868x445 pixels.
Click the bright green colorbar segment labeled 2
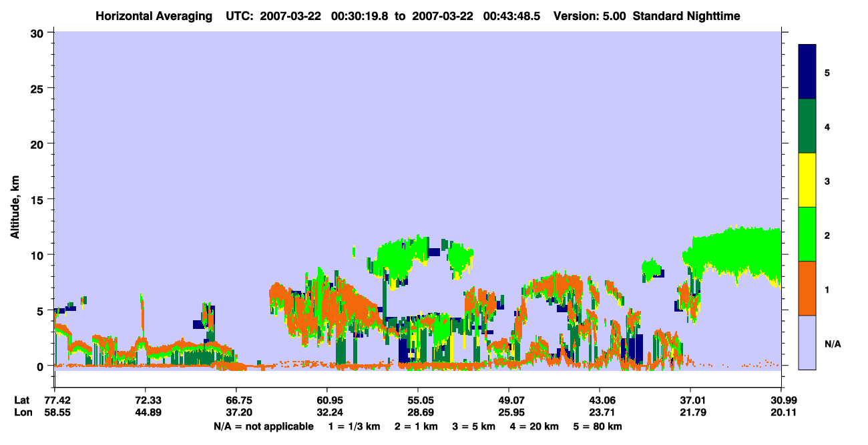tap(807, 234)
